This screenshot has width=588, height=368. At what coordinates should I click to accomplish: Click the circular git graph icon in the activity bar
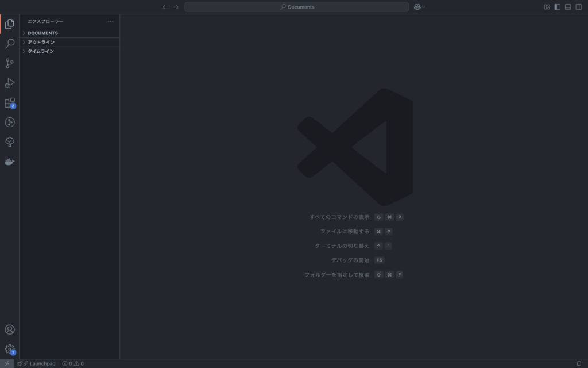click(10, 122)
